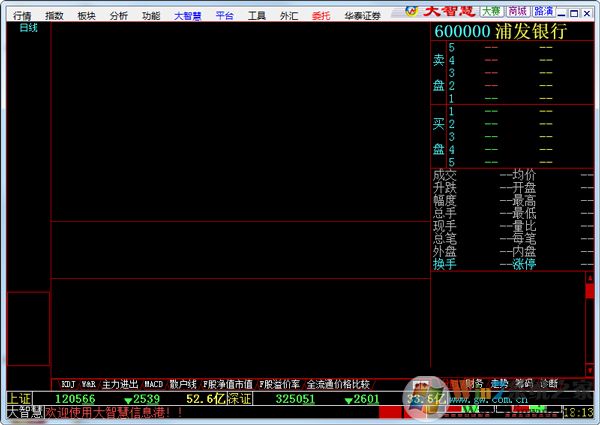
Task: Open the 功能 menu
Action: pos(151,16)
